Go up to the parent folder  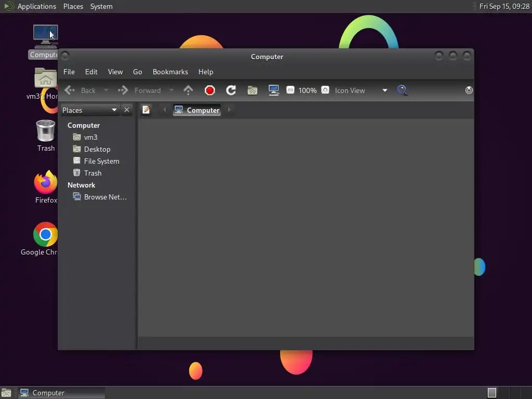coord(188,90)
